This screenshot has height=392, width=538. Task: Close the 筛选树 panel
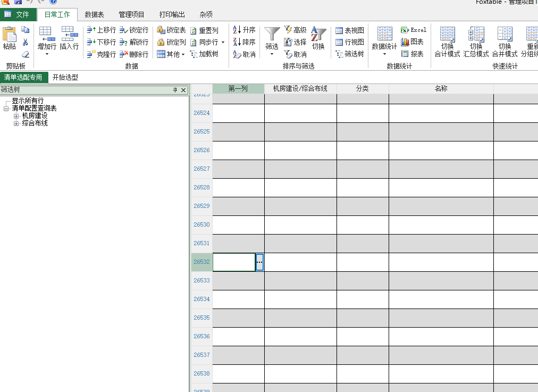[x=183, y=90]
